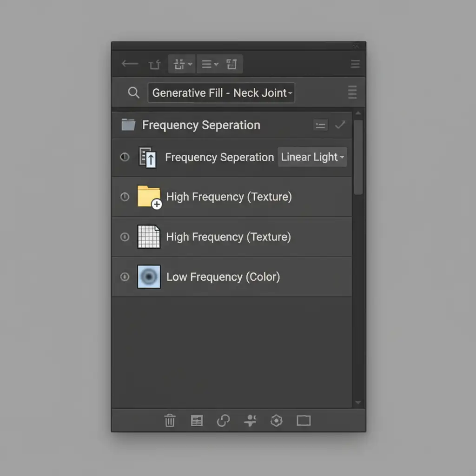Screen dimensions: 476x476
Task: Open the Generative Fill - Neck Joint dropdown
Action: tap(221, 93)
